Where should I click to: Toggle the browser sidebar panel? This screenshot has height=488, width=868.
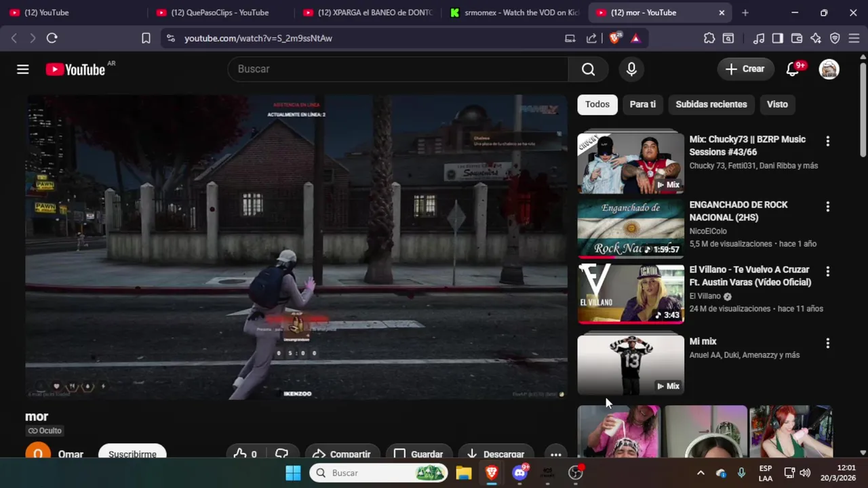click(778, 39)
